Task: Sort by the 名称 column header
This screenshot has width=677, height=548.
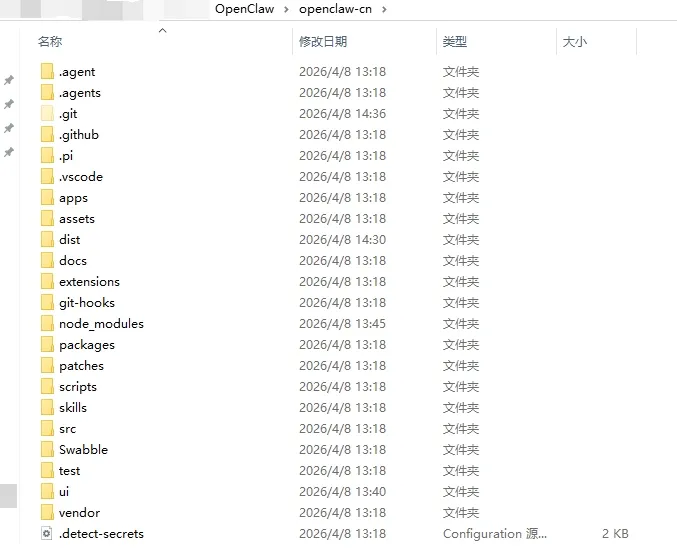Action: point(50,42)
